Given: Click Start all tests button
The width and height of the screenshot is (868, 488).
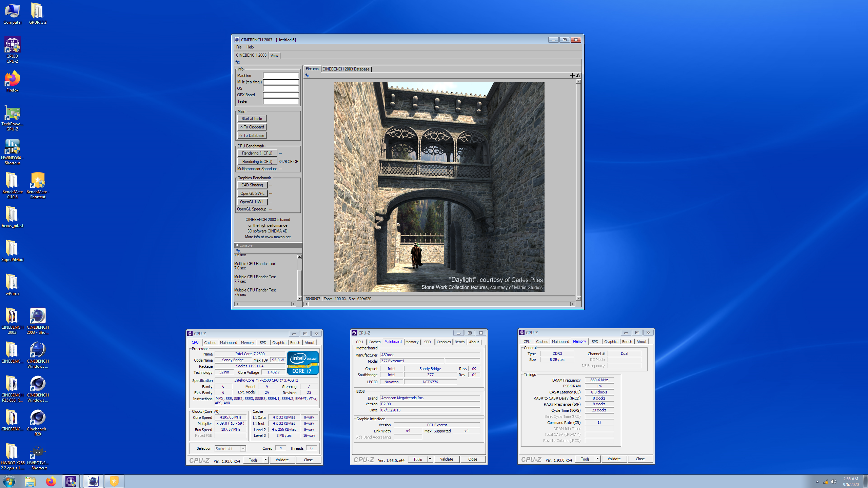Looking at the screenshot, I should pyautogui.click(x=252, y=119).
